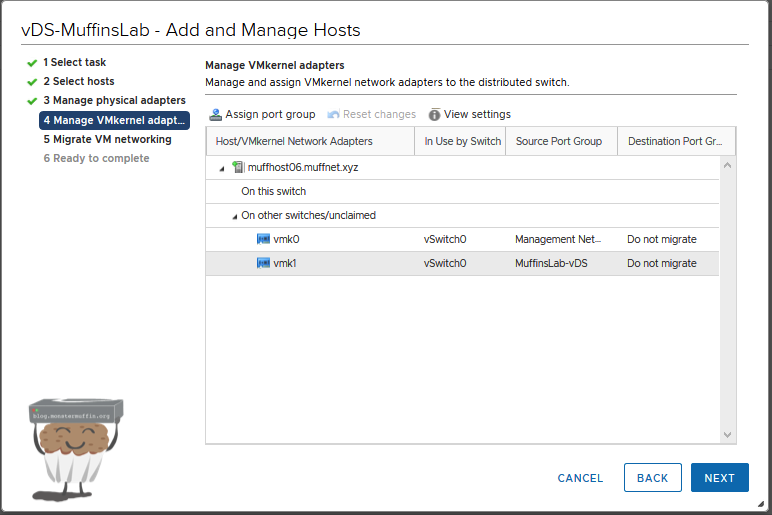
Task: Click the Assign port group icon
Action: tap(215, 115)
